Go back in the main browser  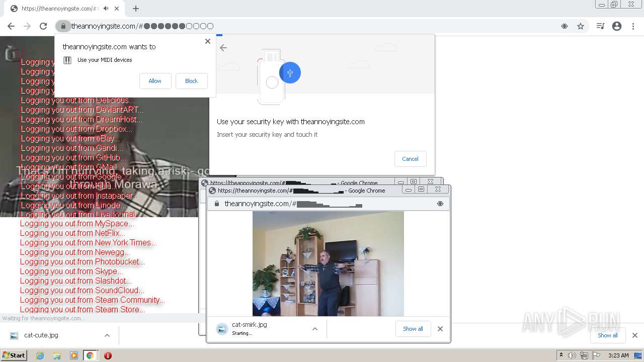click(11, 26)
